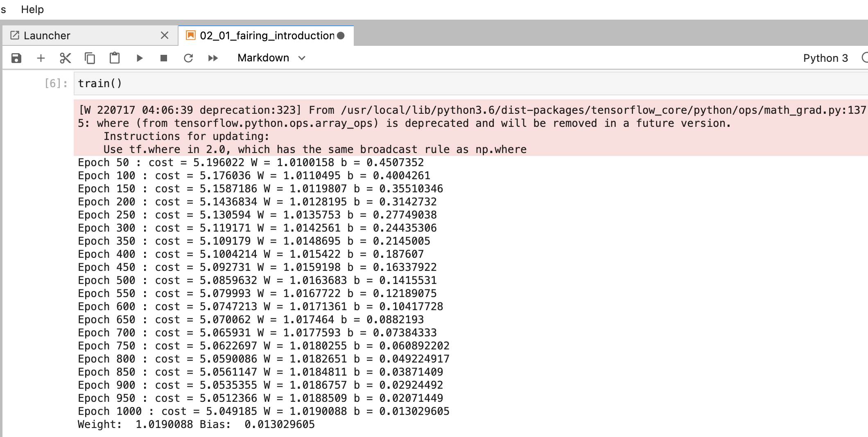
Task: Click the 'Epoch 50 : cost = 5.196022' line
Action: click(251, 162)
